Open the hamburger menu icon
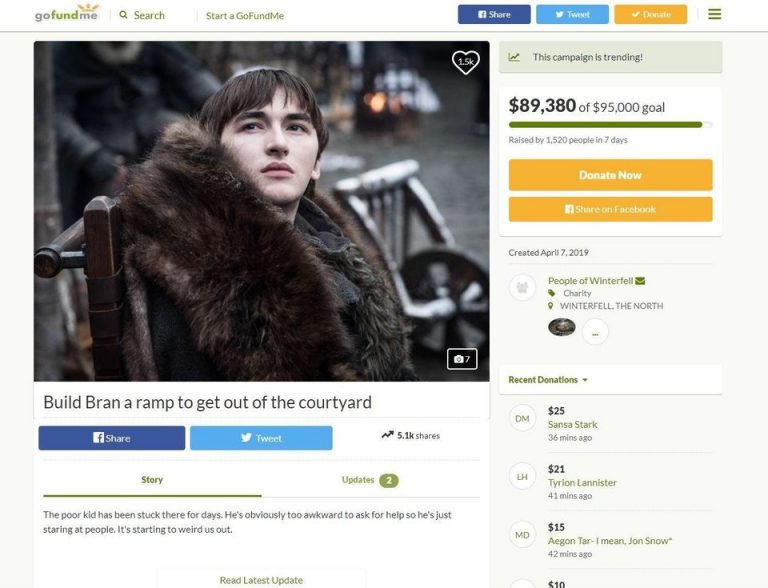Screen dimensions: 768x588 click(714, 15)
